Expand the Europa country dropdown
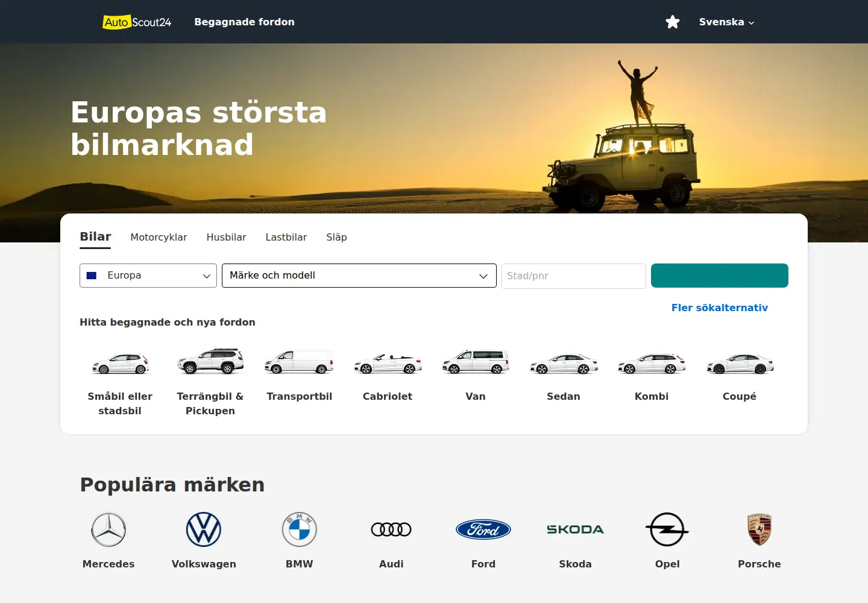Image resolution: width=868 pixels, height=603 pixels. pos(148,276)
